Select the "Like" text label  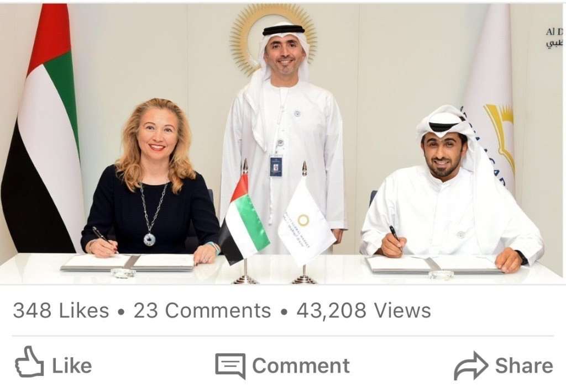pos(72,365)
